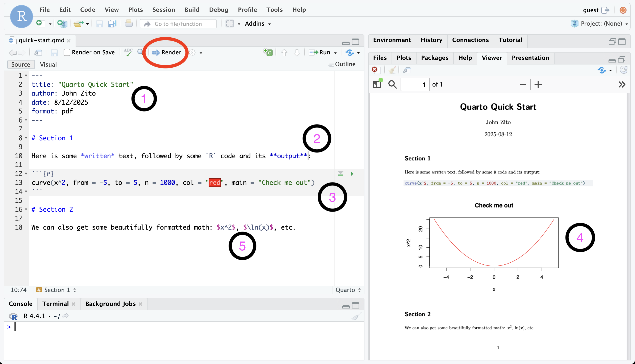Click the save all documents icon

(112, 24)
